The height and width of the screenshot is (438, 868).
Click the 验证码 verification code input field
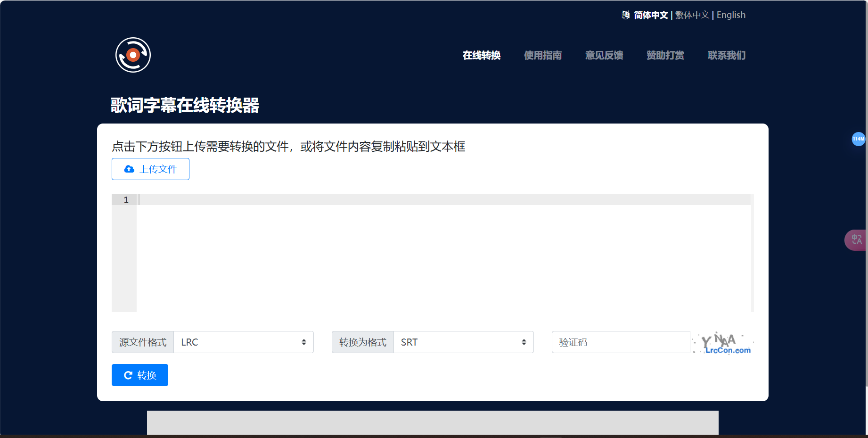[x=621, y=342]
